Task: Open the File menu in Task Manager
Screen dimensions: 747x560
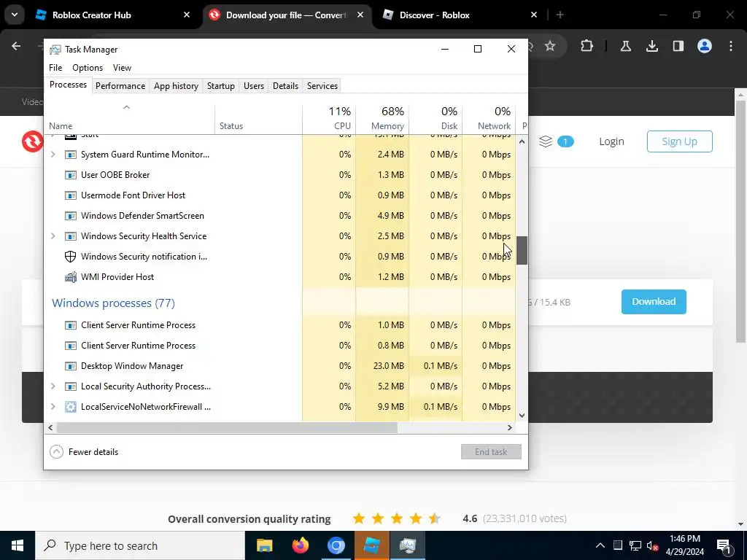Action: click(x=55, y=68)
